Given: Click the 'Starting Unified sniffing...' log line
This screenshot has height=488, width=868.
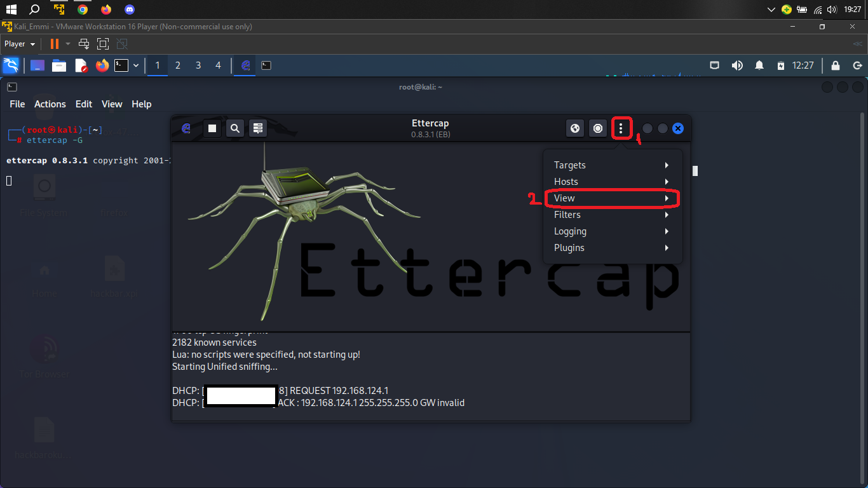Looking at the screenshot, I should [225, 367].
